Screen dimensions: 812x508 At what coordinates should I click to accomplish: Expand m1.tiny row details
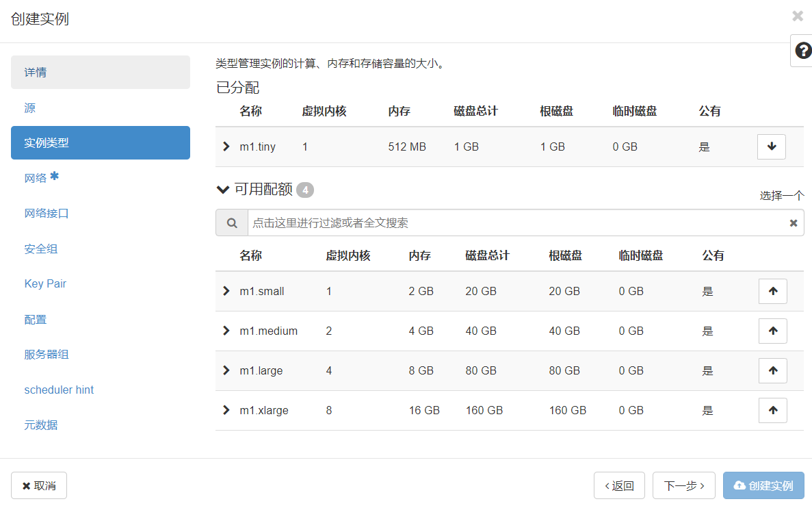tap(226, 146)
